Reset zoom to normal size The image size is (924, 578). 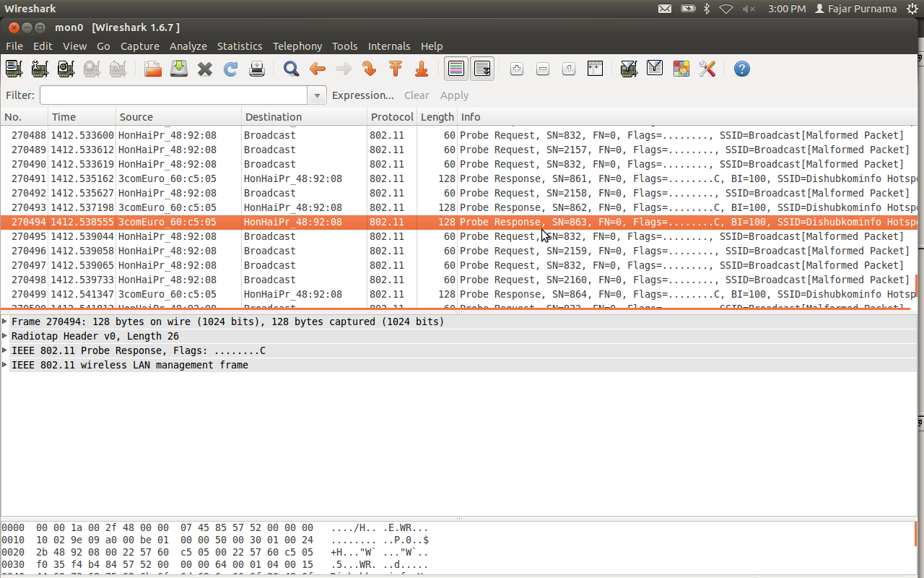coord(569,69)
